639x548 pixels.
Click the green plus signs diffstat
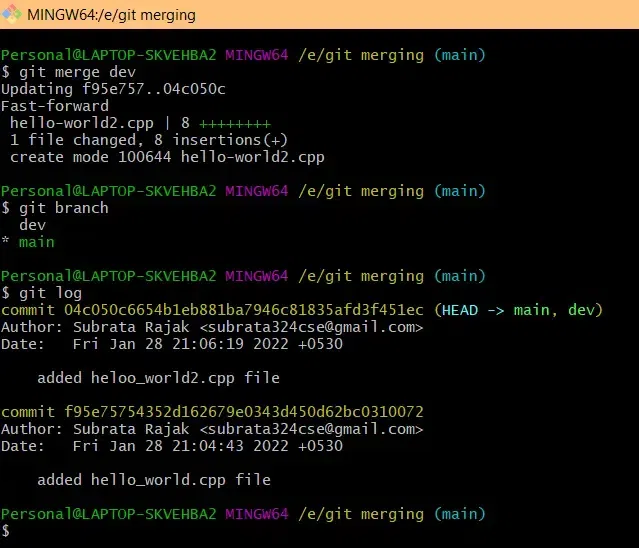(x=235, y=123)
